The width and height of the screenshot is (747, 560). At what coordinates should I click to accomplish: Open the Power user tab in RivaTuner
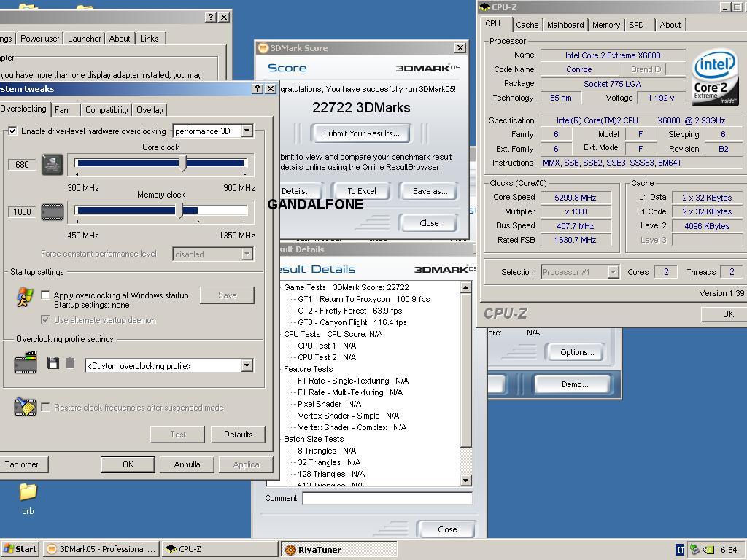40,39
